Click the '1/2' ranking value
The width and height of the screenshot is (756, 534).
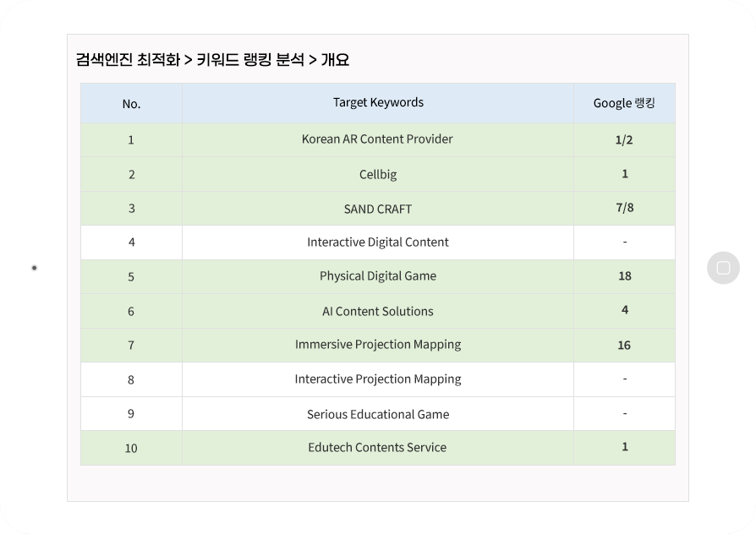(624, 139)
